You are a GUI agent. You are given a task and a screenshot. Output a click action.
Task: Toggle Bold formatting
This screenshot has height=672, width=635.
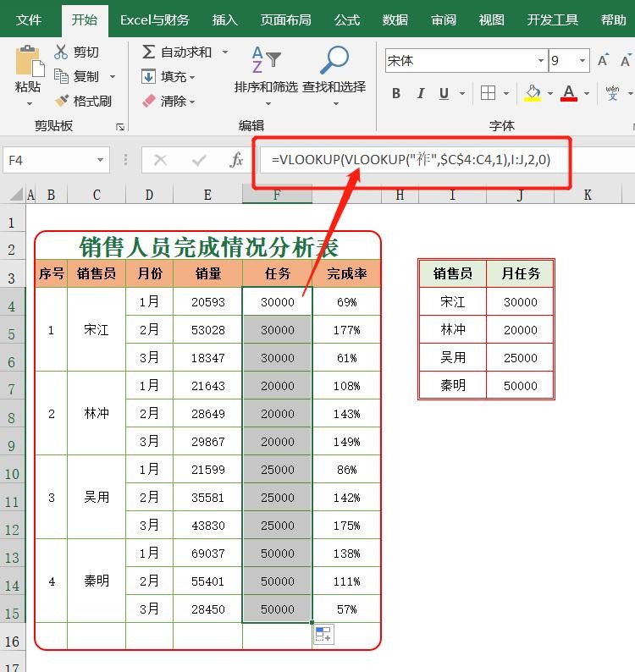click(396, 94)
